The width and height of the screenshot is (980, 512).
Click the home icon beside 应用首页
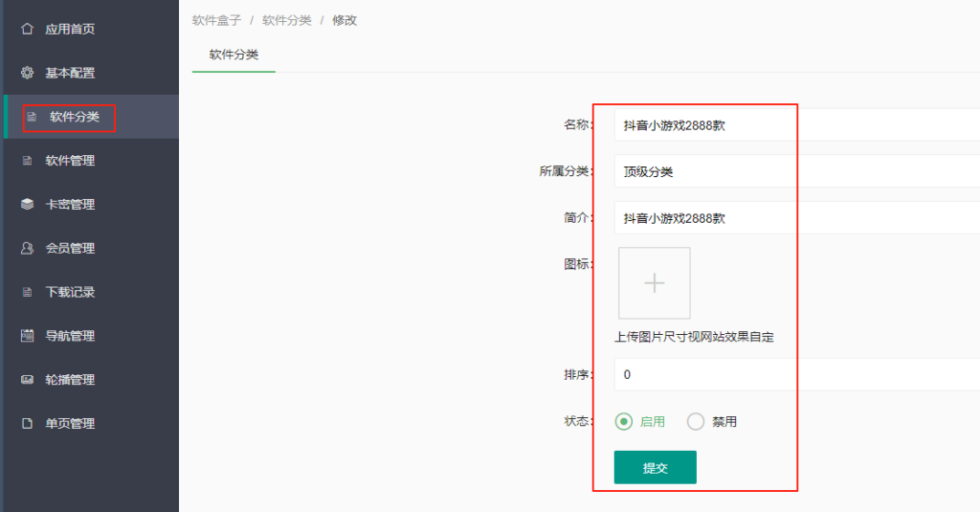(27, 29)
